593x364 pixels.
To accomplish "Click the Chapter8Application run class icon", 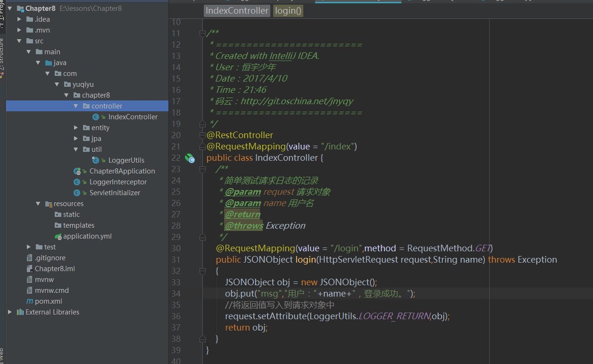I will (x=77, y=171).
